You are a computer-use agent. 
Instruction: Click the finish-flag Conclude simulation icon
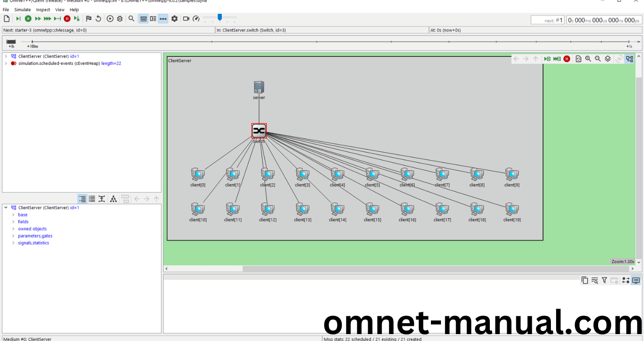click(89, 19)
